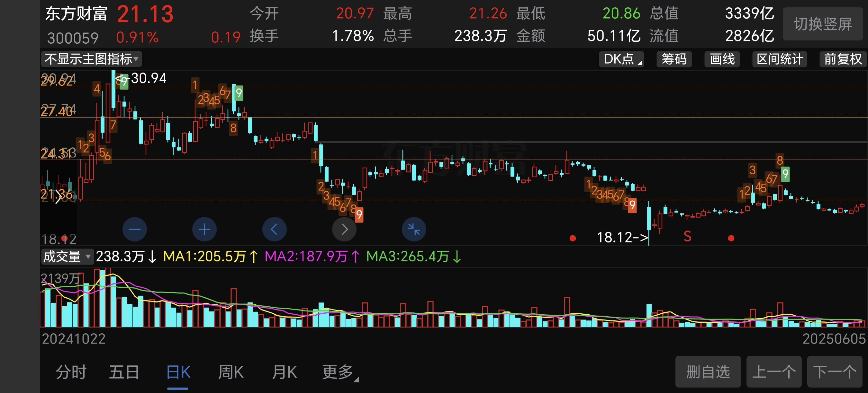Image resolution: width=868 pixels, height=393 pixels.
Task: Tap the total value 3339亿
Action: coord(750,13)
